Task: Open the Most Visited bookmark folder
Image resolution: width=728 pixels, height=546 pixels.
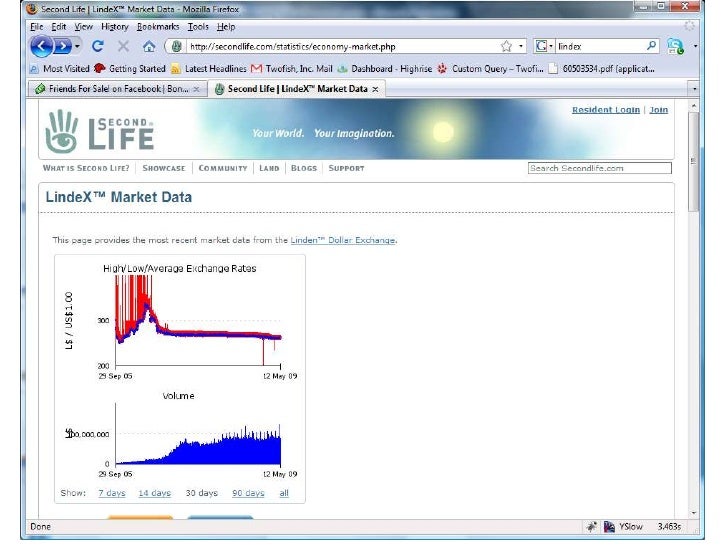Action: pos(59,69)
